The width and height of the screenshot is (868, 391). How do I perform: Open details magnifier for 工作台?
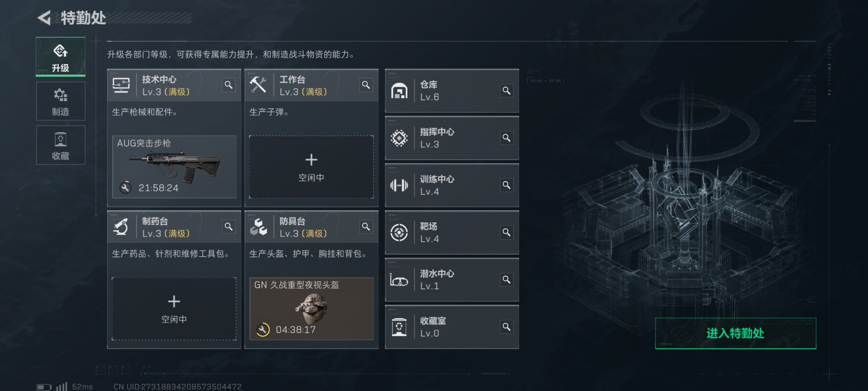pos(366,85)
